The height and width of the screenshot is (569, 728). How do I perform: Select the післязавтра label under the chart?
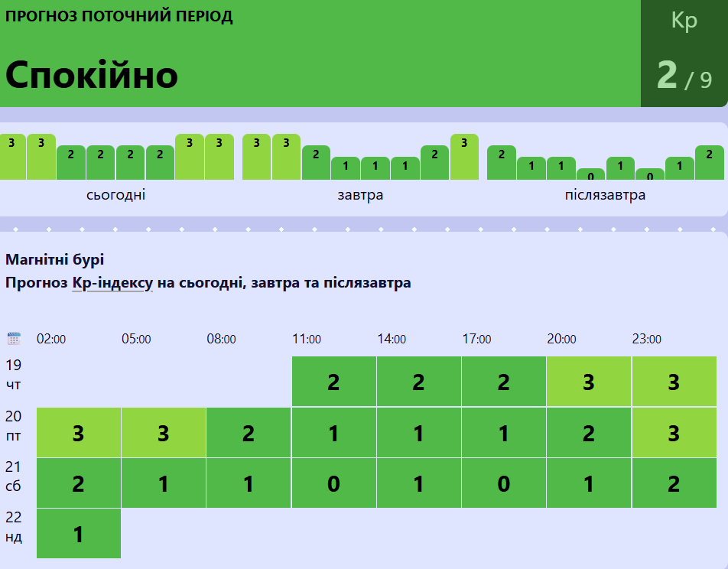(605, 195)
